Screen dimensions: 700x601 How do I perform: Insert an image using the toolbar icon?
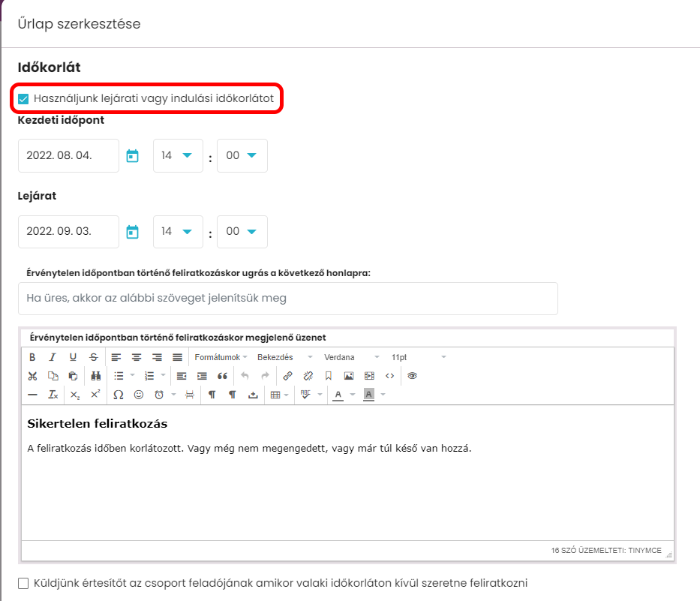[x=348, y=376]
